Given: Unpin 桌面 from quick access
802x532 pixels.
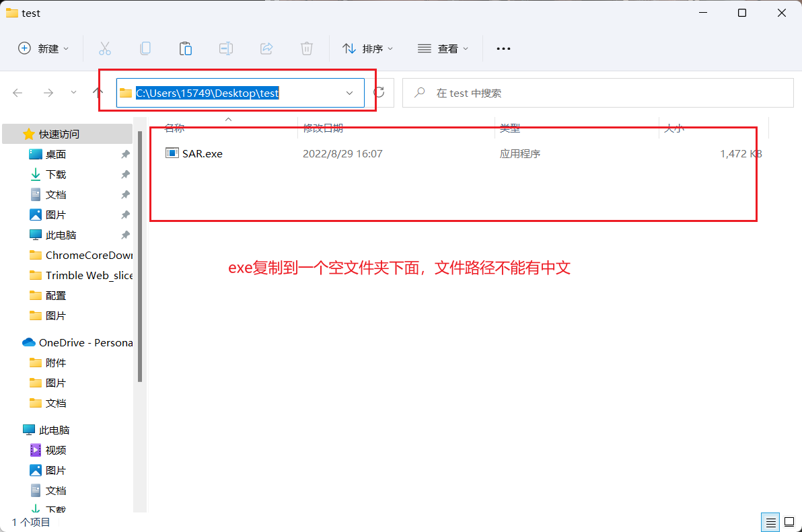Looking at the screenshot, I should click(125, 155).
